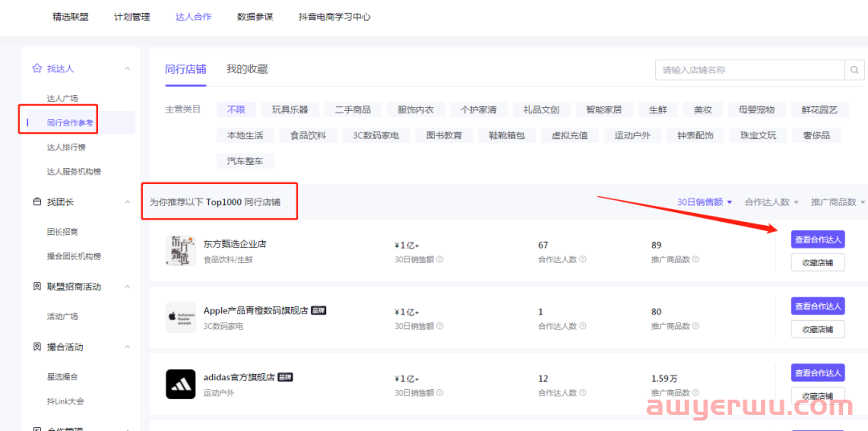Viewport: 868px width, 431px height.
Task: Click help icon beside Apple 30日销售额
Action: [x=440, y=326]
